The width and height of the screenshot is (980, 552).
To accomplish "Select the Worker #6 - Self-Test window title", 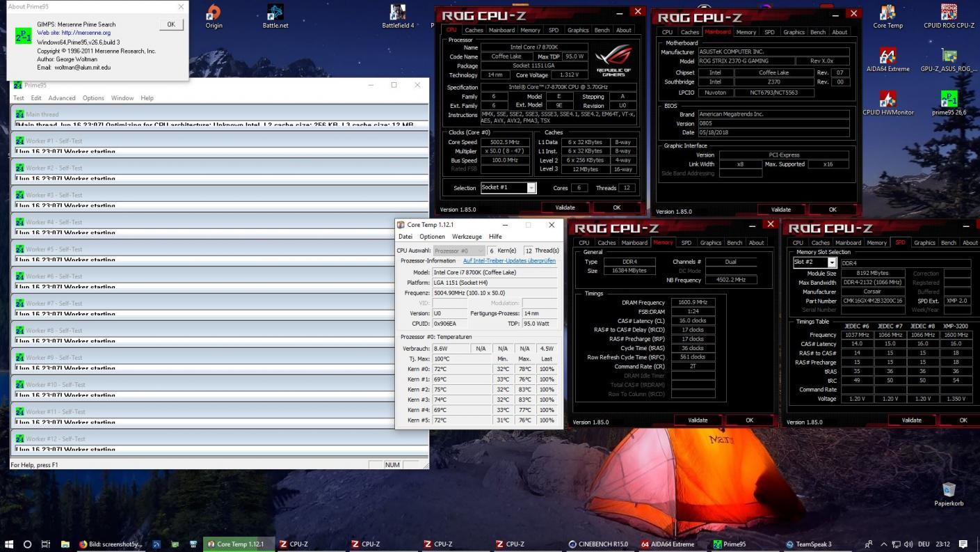I will (54, 276).
